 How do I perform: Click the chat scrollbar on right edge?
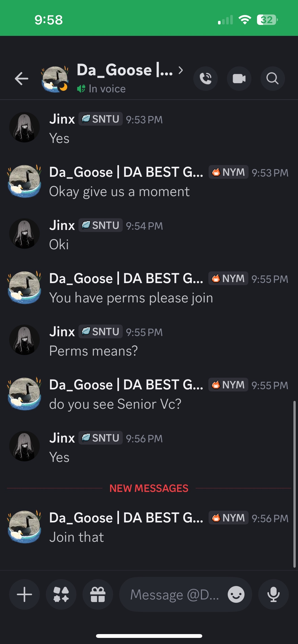click(x=294, y=483)
